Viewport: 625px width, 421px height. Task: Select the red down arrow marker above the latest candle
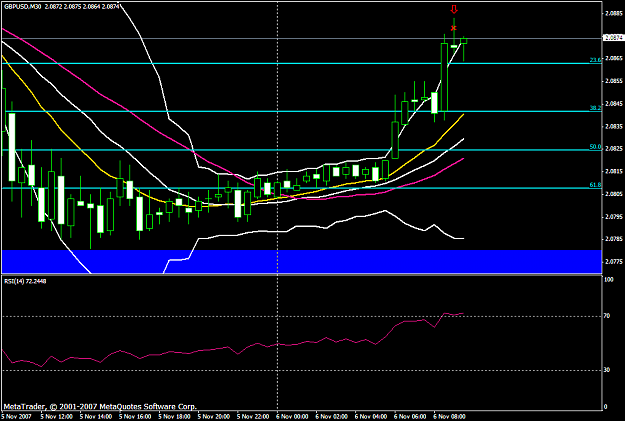click(x=454, y=9)
